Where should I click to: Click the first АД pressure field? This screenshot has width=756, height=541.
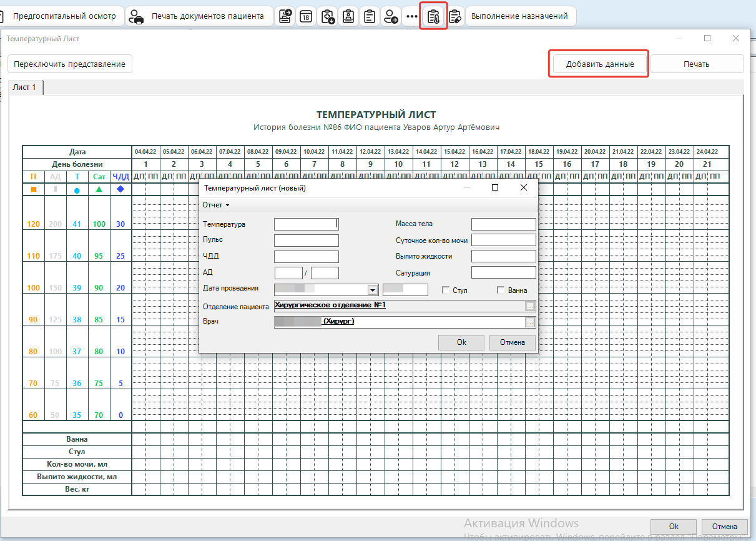288,273
